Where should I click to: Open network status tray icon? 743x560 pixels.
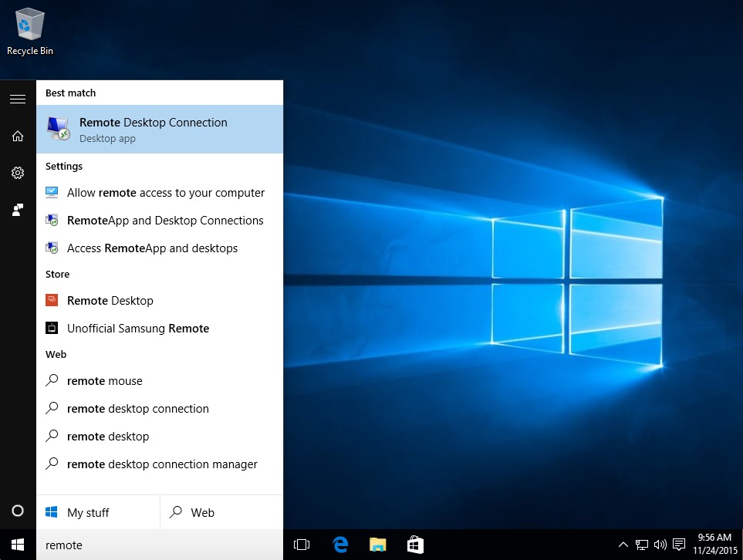pyautogui.click(x=642, y=545)
